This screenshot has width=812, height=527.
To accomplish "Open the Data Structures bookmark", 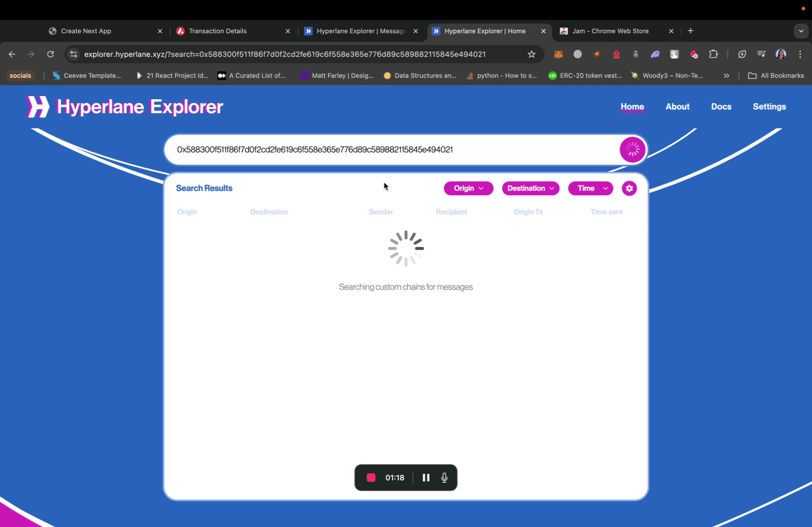I will click(420, 76).
